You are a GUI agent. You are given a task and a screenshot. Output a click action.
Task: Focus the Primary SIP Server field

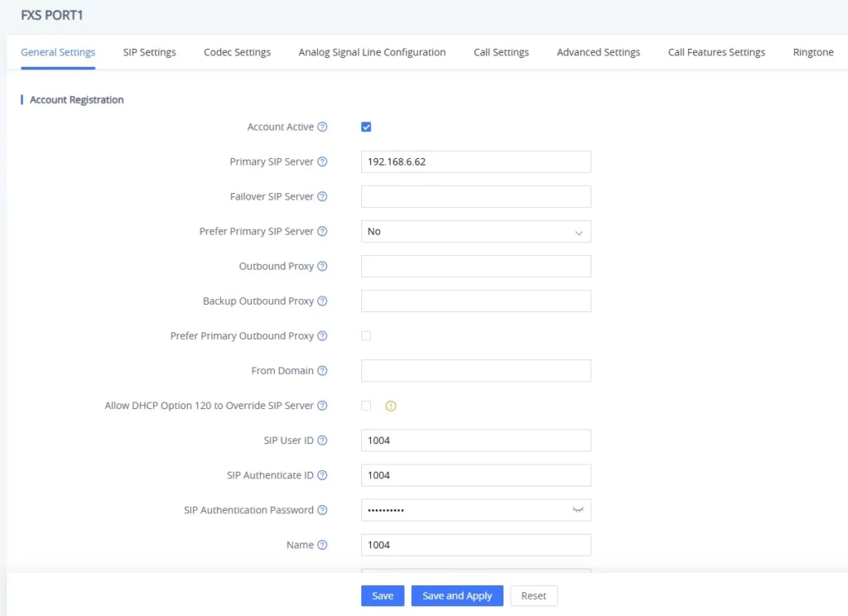(476, 161)
